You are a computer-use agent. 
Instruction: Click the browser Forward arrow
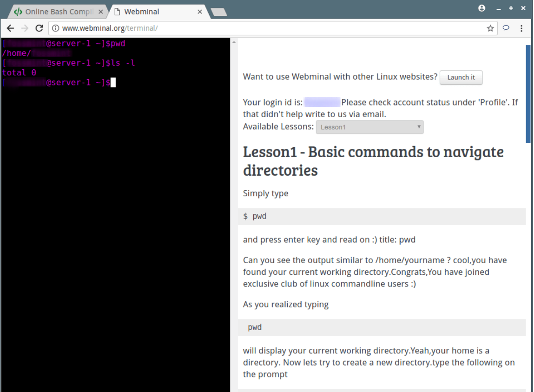pos(25,28)
